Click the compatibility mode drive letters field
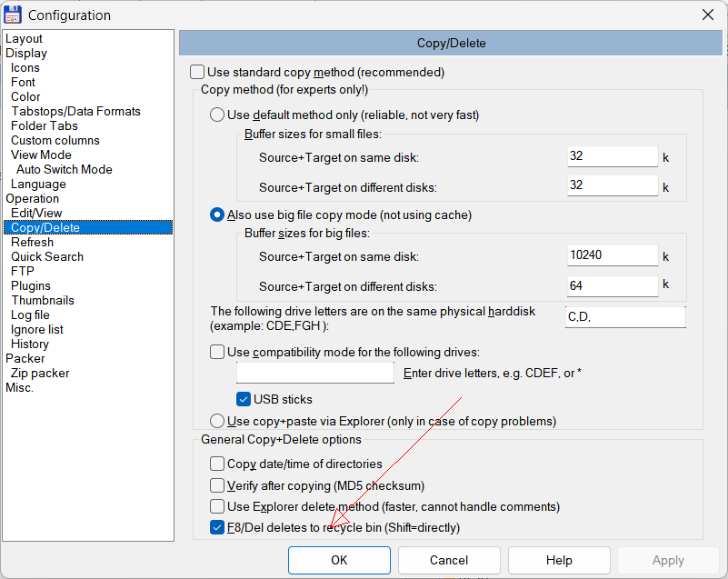Image resolution: width=728 pixels, height=579 pixels. pos(315,373)
